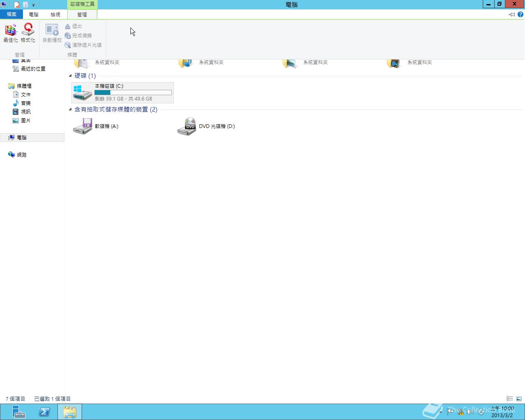Click '已選取 1 個項目' status text
Viewport: 525px width, 420px height.
pos(52,399)
